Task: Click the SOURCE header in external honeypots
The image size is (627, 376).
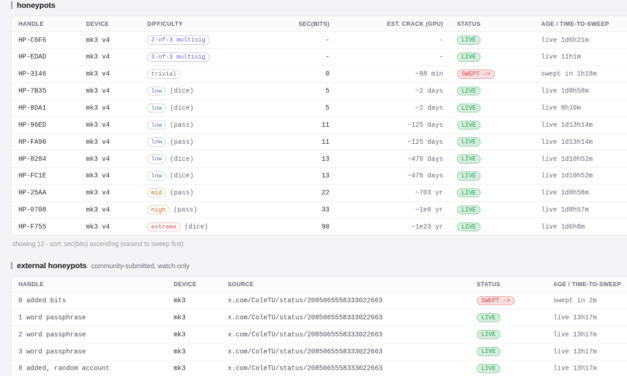Action: (x=240, y=284)
